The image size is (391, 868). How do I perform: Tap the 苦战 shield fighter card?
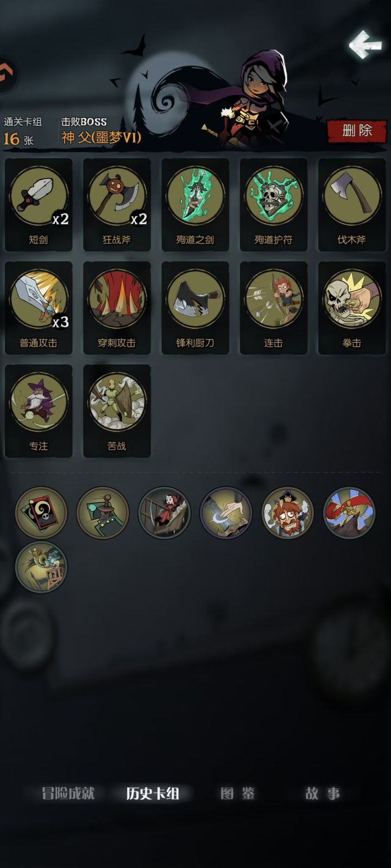pyautogui.click(x=117, y=411)
